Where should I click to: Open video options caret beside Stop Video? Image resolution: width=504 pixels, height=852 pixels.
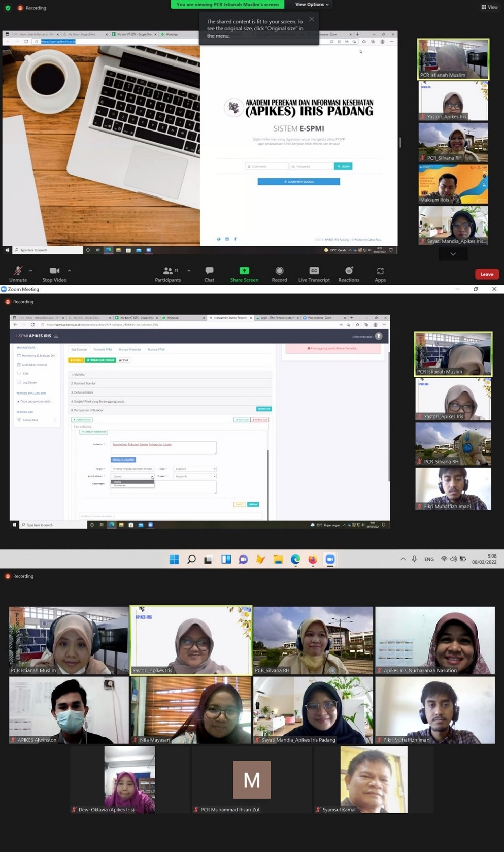coord(69,271)
